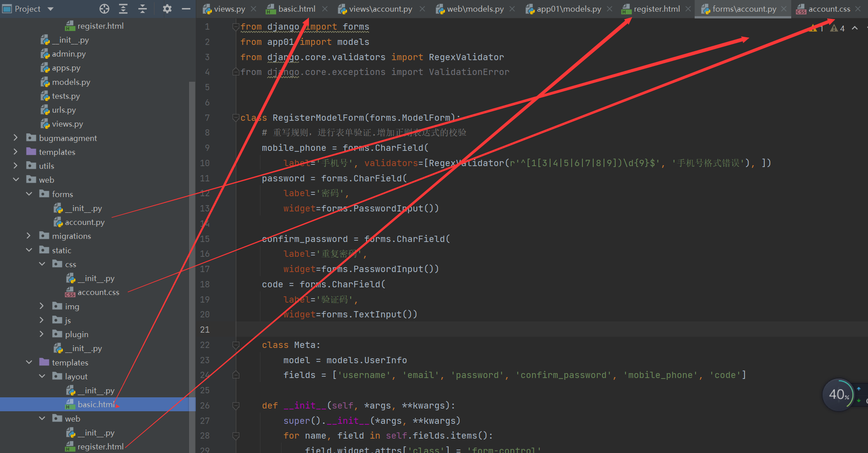This screenshot has width=868, height=453.
Task: Close the basic.html editor tab
Action: point(325,9)
